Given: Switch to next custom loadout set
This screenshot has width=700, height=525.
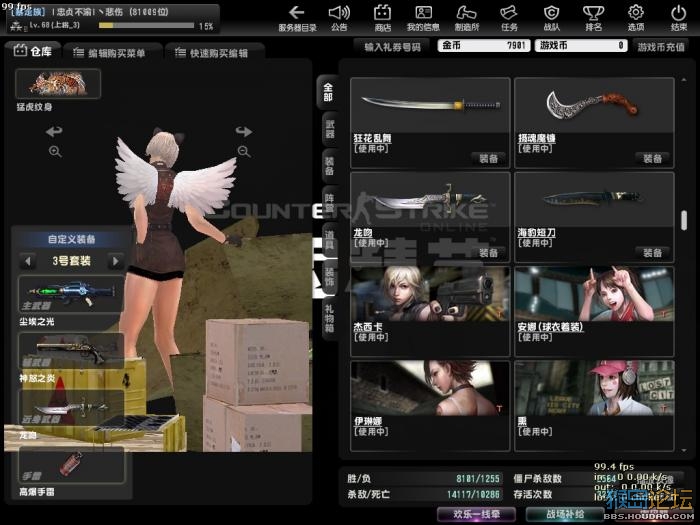Looking at the screenshot, I should pyautogui.click(x=116, y=261).
